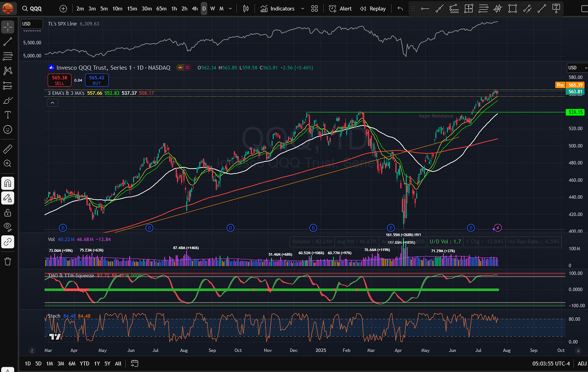588x372 pixels.
Task: Start bar Replay mode
Action: click(373, 8)
